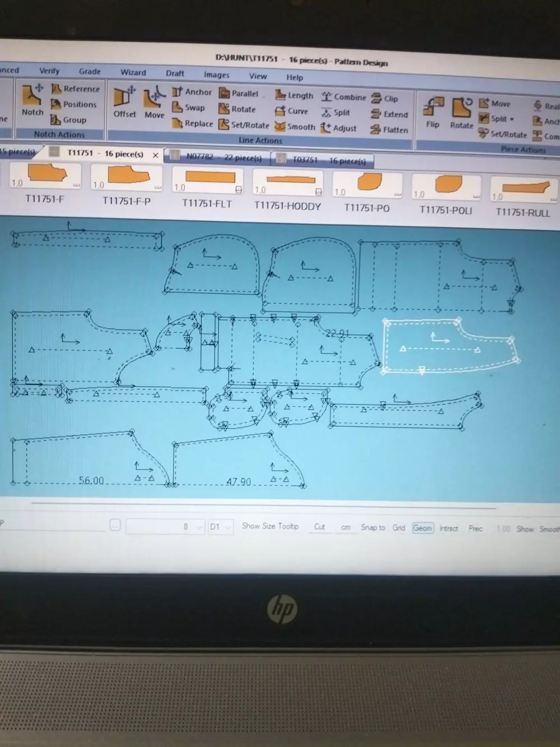Select the large Rotate piece tool
Viewport: 560px width, 747px height.
(x=462, y=113)
